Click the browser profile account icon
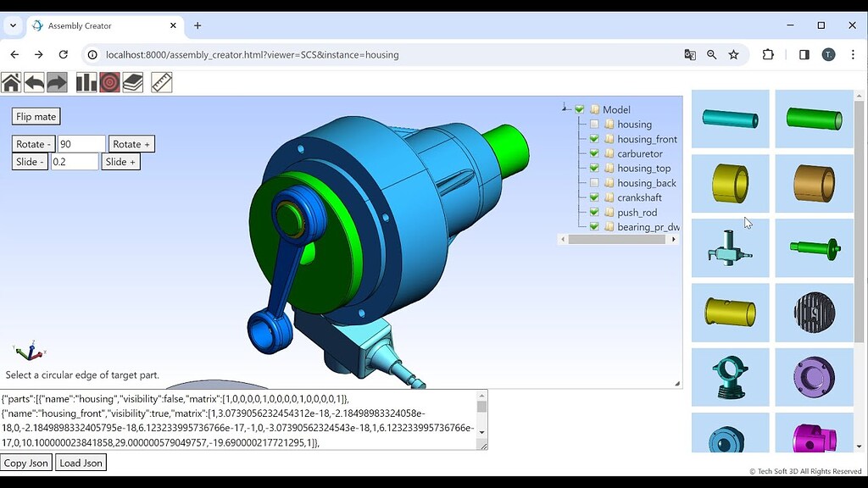Screen dimensions: 868x488 point(826,54)
